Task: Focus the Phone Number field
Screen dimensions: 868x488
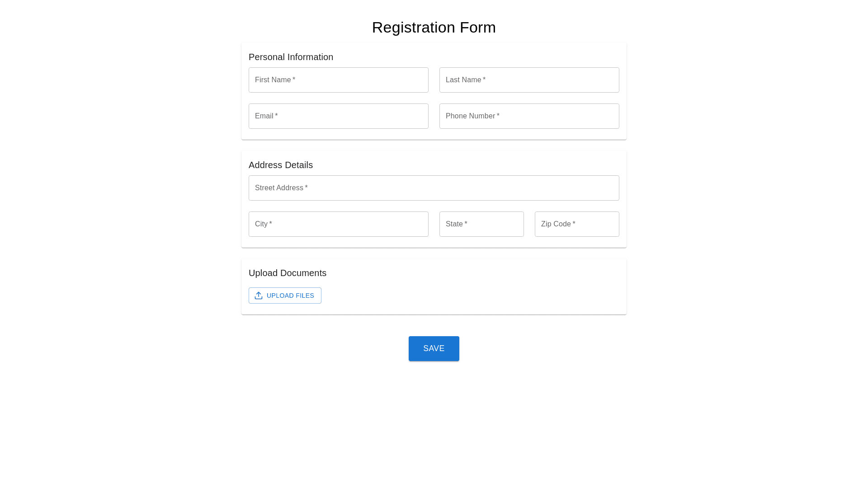Action: [x=529, y=116]
